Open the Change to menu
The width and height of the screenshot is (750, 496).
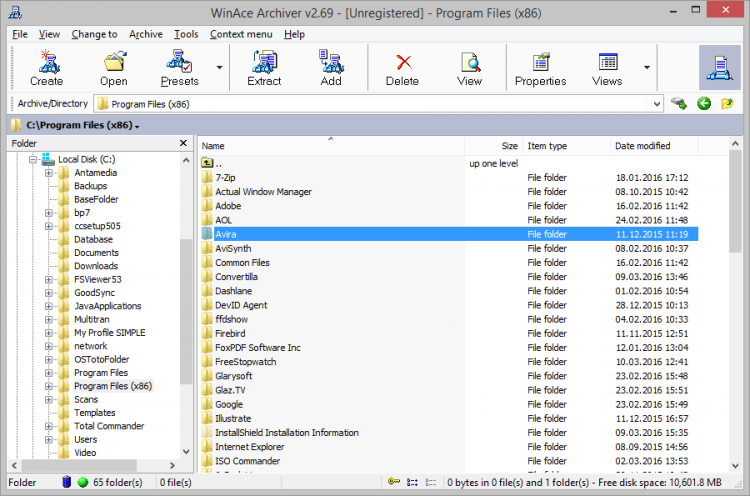tap(94, 34)
